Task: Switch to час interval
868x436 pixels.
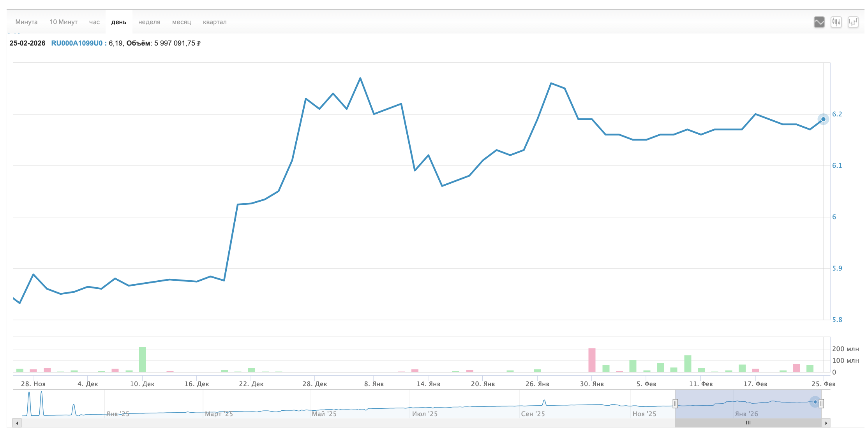Action: [x=94, y=22]
